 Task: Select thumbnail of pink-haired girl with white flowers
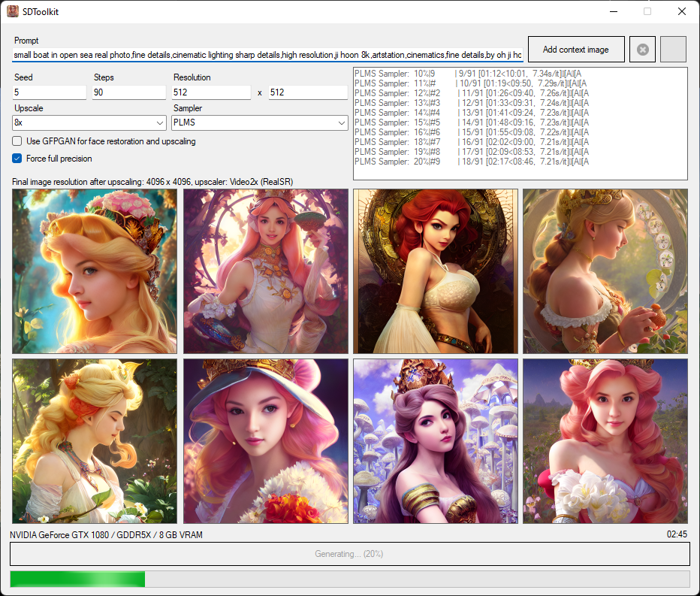(x=605, y=441)
